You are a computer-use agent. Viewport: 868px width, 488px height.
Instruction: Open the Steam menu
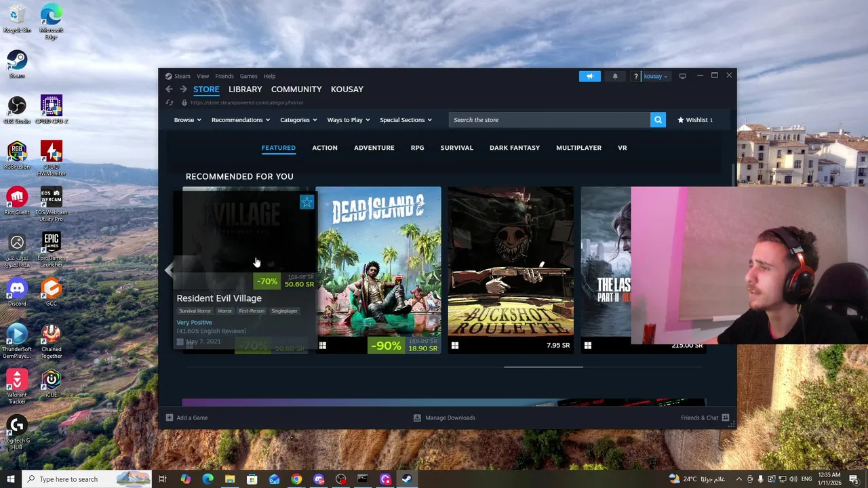(x=182, y=77)
